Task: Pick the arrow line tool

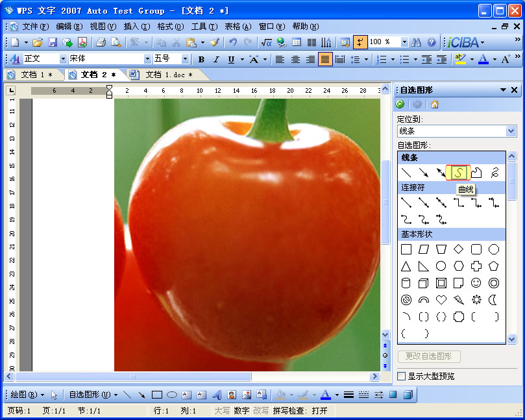Action: (x=423, y=172)
